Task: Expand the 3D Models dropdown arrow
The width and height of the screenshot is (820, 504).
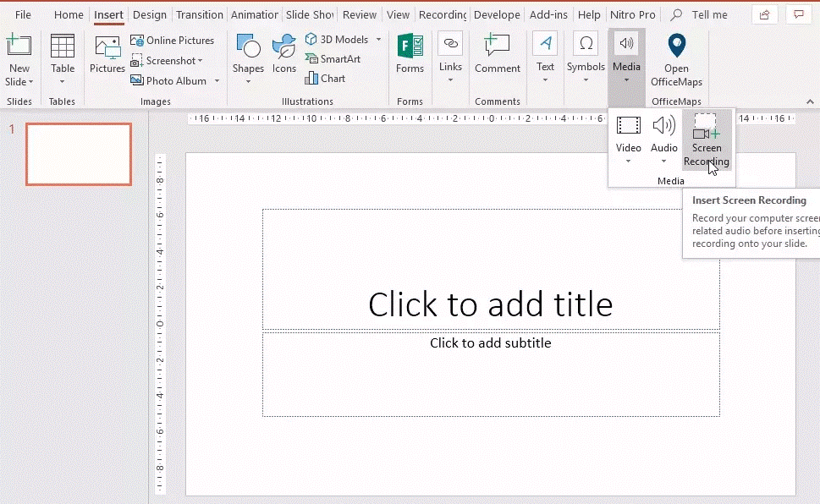Action: tap(377, 39)
